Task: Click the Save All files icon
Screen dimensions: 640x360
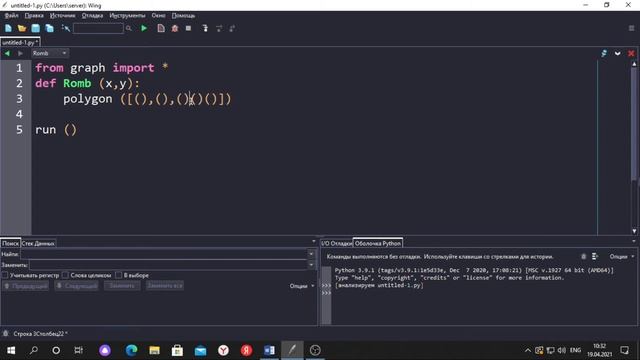Action: [49, 28]
